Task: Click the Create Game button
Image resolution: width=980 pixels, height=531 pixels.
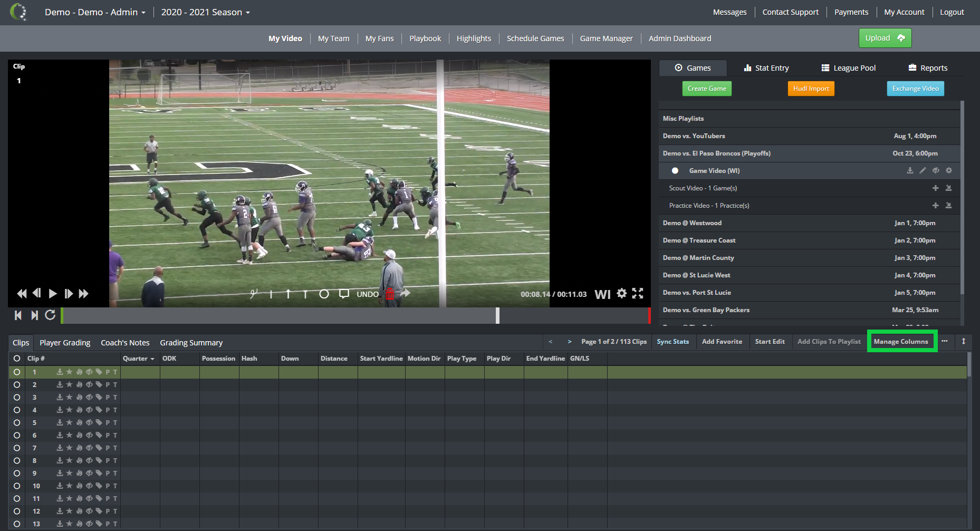Action: click(x=707, y=89)
